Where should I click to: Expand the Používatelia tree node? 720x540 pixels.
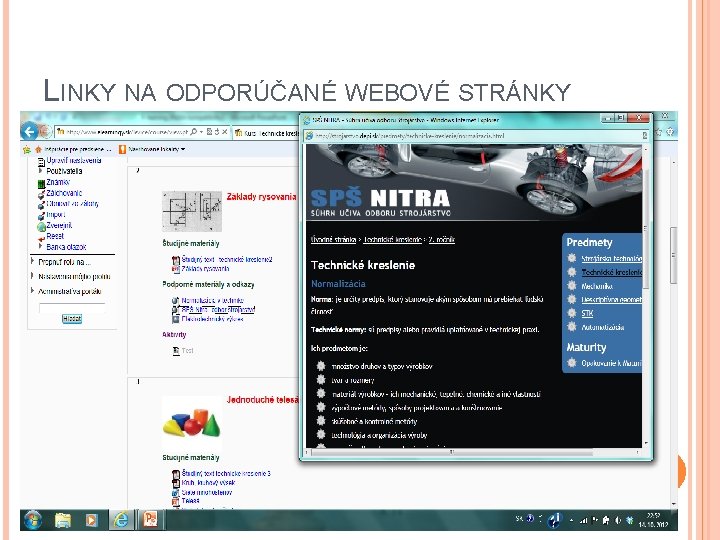tap(40, 171)
